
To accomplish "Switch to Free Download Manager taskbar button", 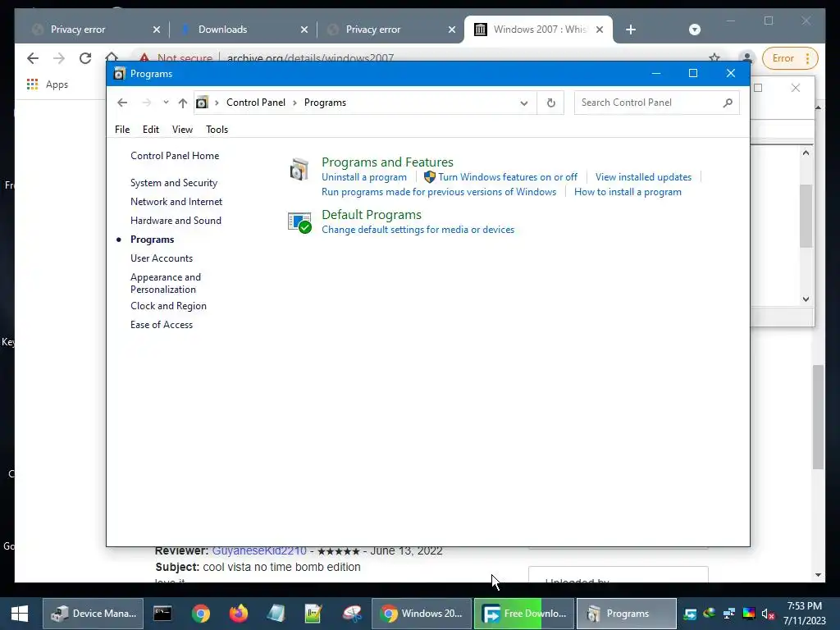I will click(x=524, y=614).
